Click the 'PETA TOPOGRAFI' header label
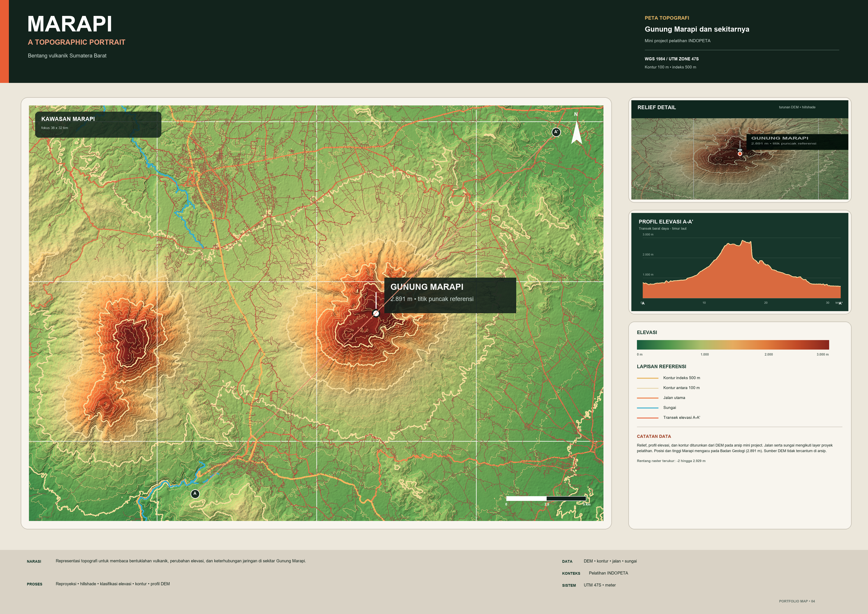This screenshot has height=614, width=868. pyautogui.click(x=667, y=18)
